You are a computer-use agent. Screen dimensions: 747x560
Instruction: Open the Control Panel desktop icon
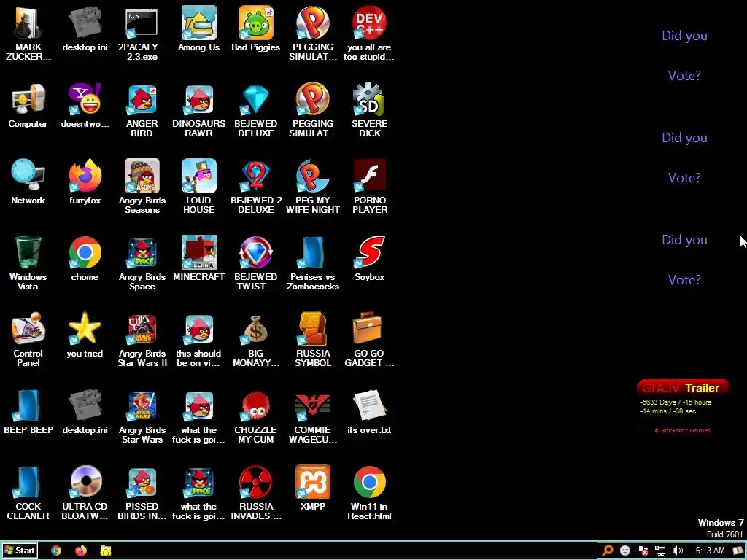coord(28,340)
